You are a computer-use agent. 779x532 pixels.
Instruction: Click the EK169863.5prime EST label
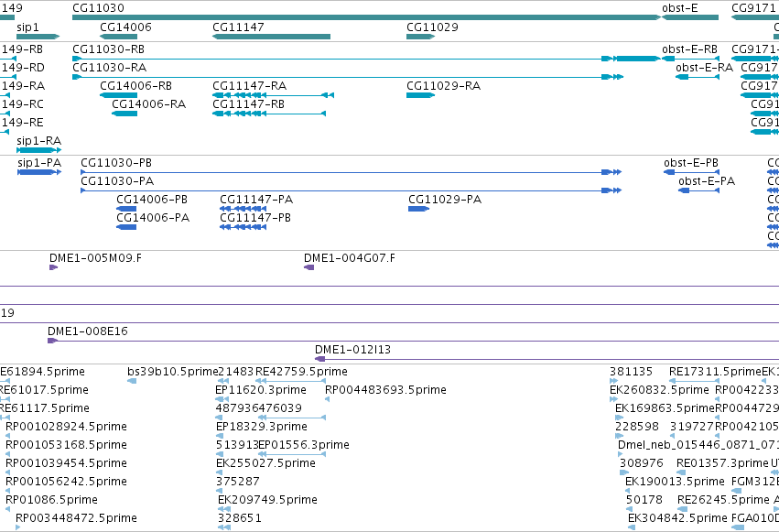665,408
